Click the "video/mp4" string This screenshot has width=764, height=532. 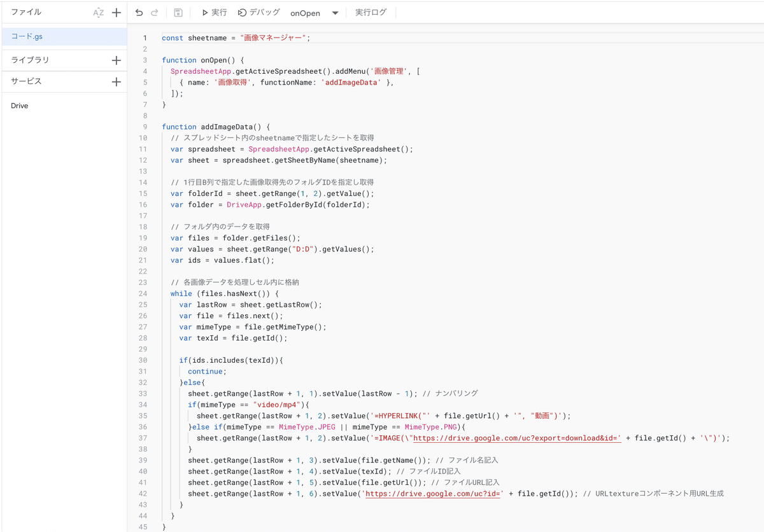(276, 405)
